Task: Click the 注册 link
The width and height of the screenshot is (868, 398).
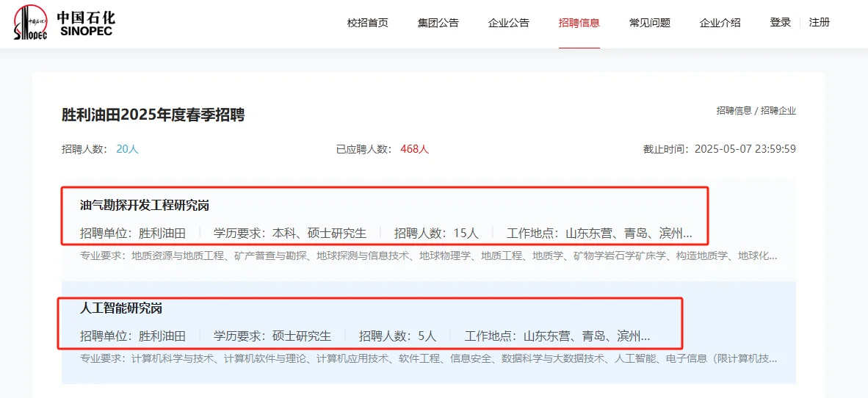Action: coord(820,23)
